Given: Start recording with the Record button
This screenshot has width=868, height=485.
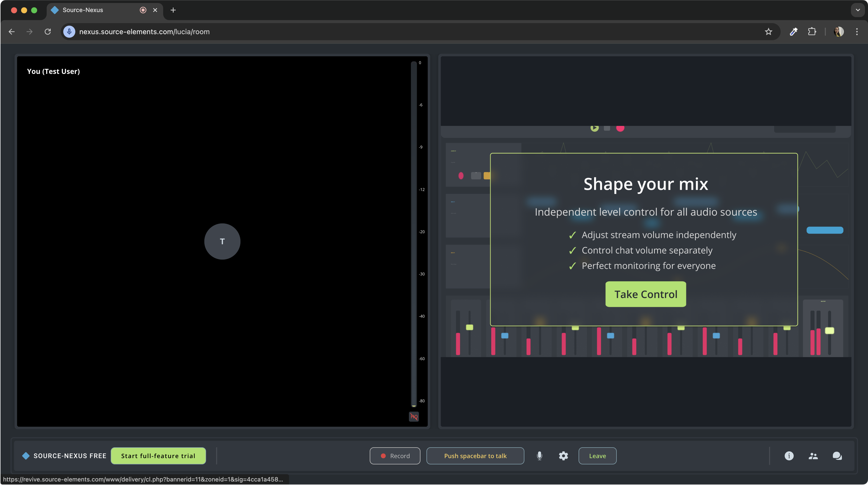Looking at the screenshot, I should click(395, 456).
